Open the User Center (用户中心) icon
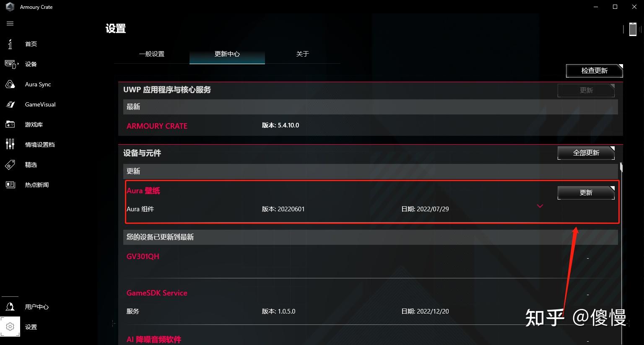The width and height of the screenshot is (644, 345). tap(10, 307)
